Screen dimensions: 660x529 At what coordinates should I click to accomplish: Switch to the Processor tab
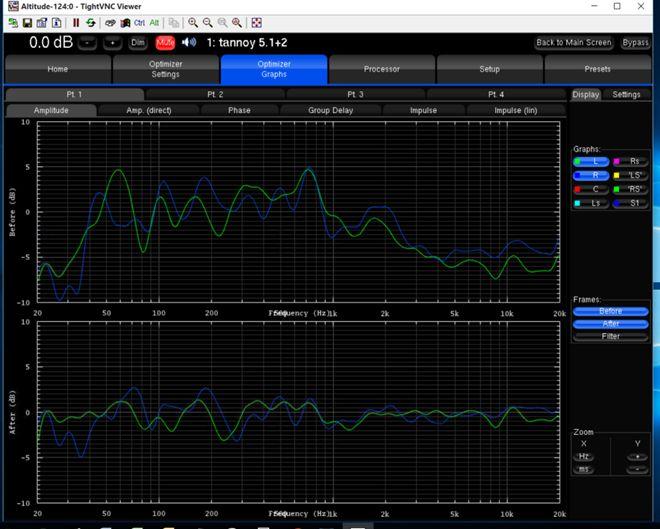click(x=381, y=69)
